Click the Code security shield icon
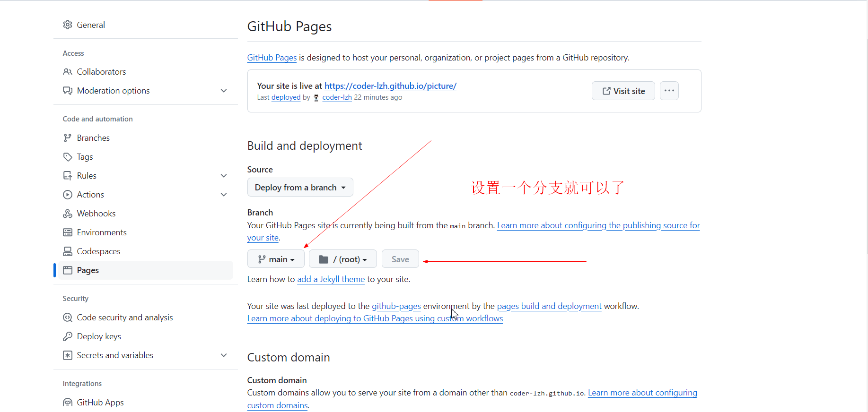This screenshot has width=868, height=412. click(68, 318)
